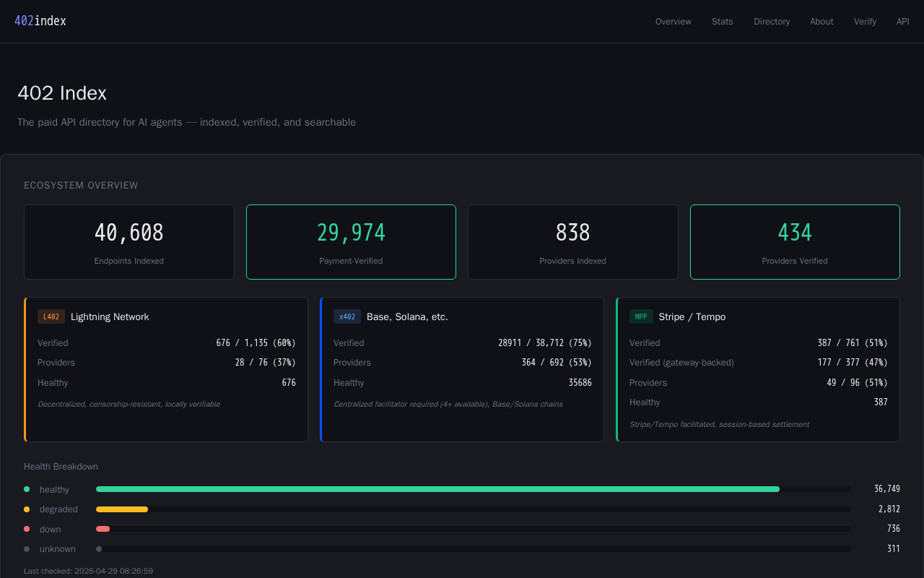Select the Verify nav link
This screenshot has height=578, width=924.
tap(865, 22)
